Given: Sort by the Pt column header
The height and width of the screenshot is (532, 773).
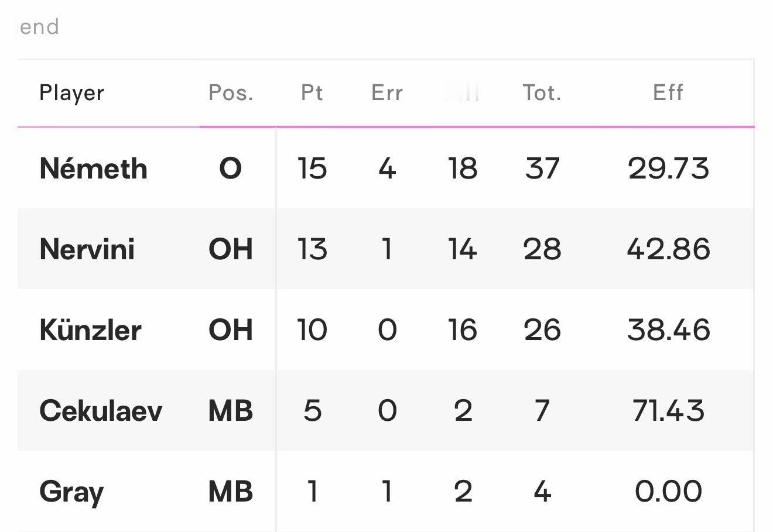Looking at the screenshot, I should click(x=312, y=93).
